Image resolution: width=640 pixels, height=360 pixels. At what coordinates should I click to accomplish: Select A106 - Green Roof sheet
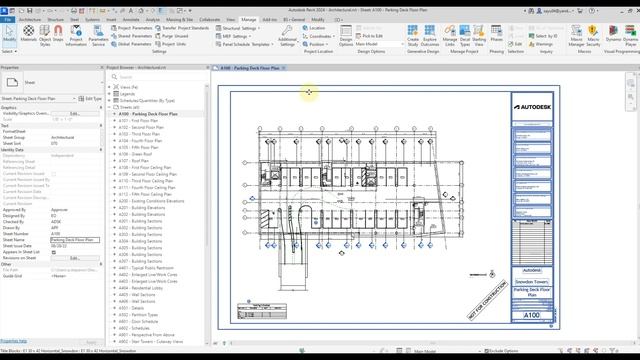pos(135,154)
